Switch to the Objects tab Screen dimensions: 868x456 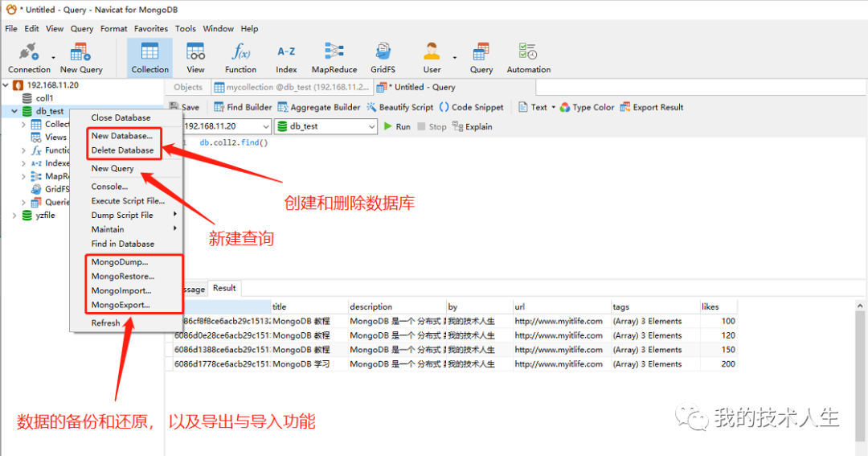point(187,87)
